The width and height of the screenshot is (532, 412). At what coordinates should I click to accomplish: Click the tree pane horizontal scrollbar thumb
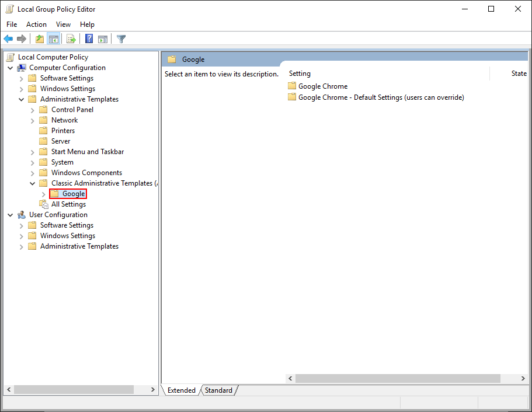point(74,390)
